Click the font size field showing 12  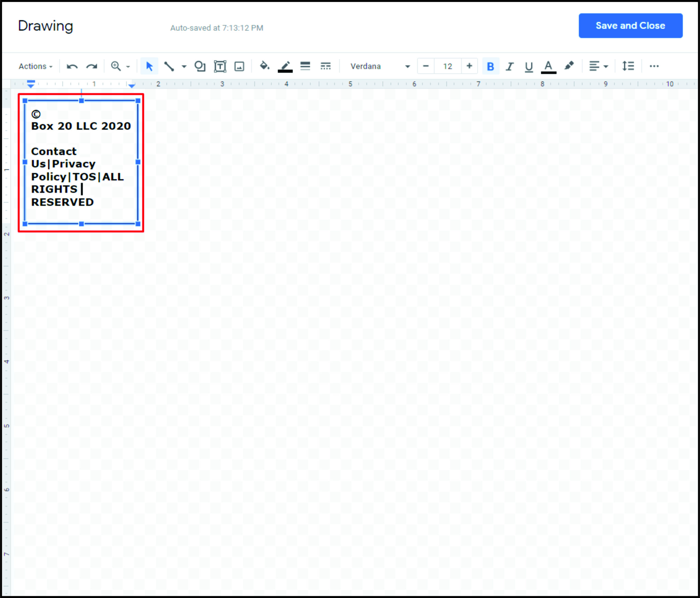[x=447, y=66]
